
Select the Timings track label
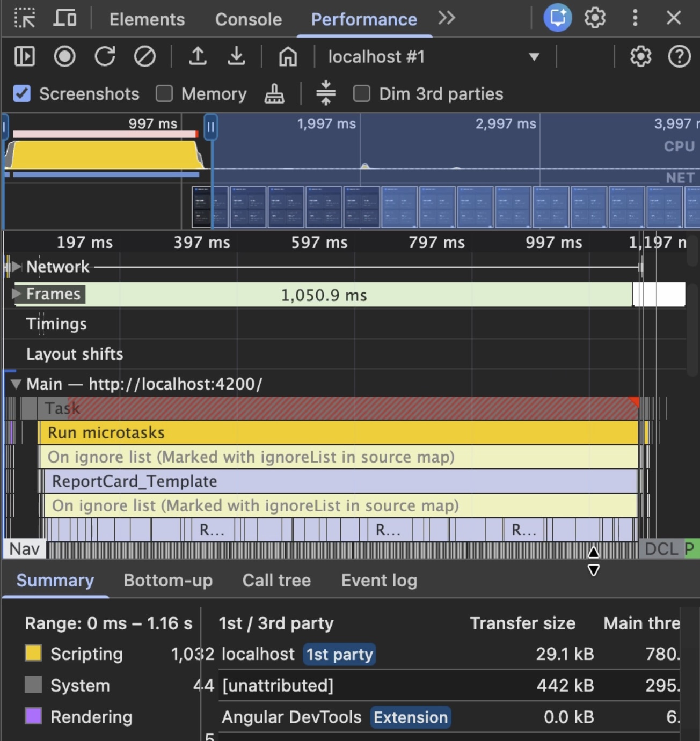click(x=56, y=324)
